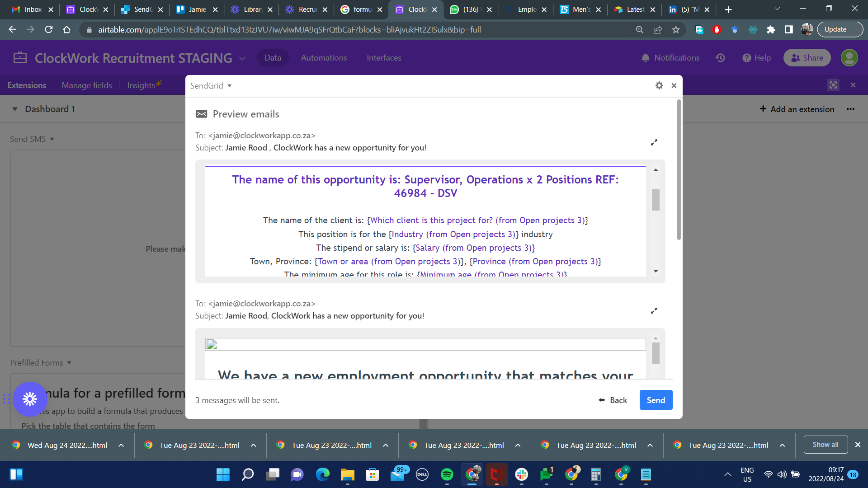Open Windows Start menu
Screen dimensions: 868x488
[x=223, y=474]
